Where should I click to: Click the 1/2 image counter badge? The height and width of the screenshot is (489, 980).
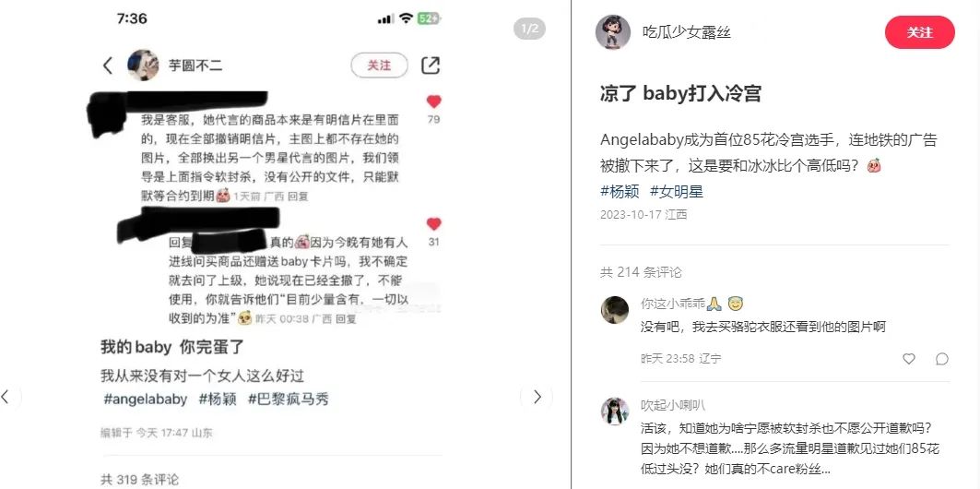pyautogui.click(x=529, y=29)
